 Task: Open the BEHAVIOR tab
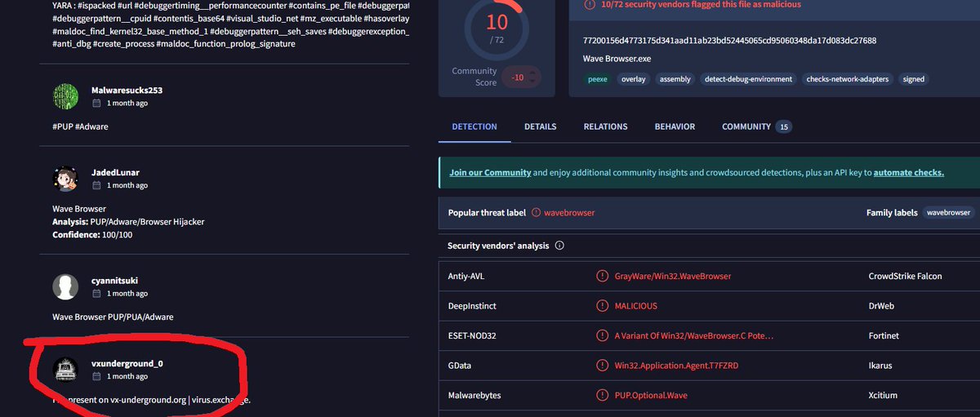point(675,126)
